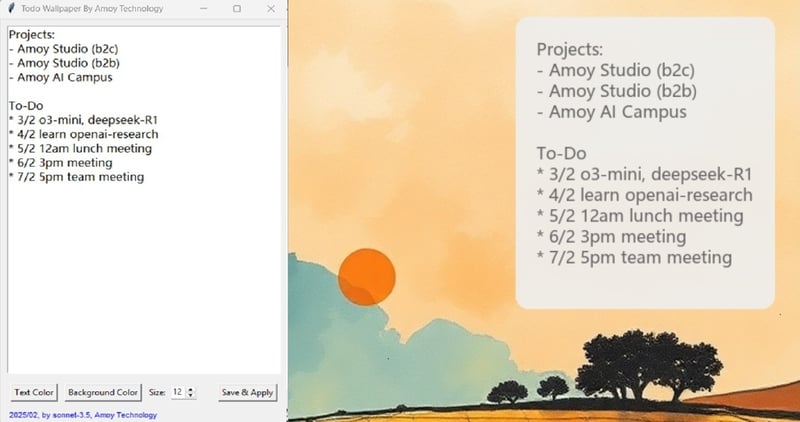Click the Size value field showing 12

click(177, 393)
